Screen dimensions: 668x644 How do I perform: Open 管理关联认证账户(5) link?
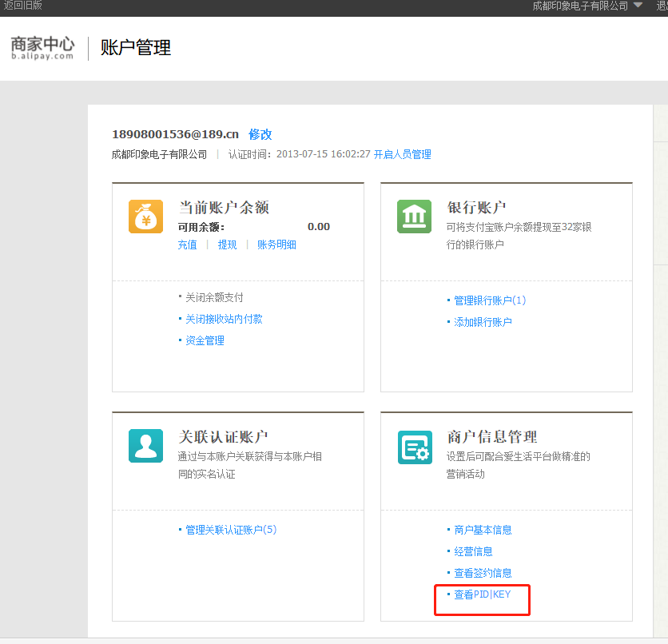231,530
